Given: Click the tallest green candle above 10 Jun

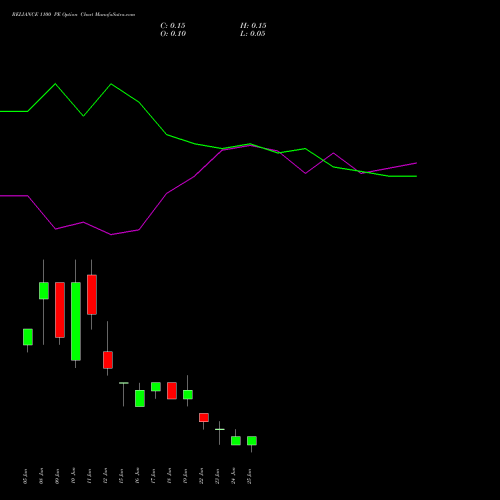Looking at the screenshot, I should (76, 321).
